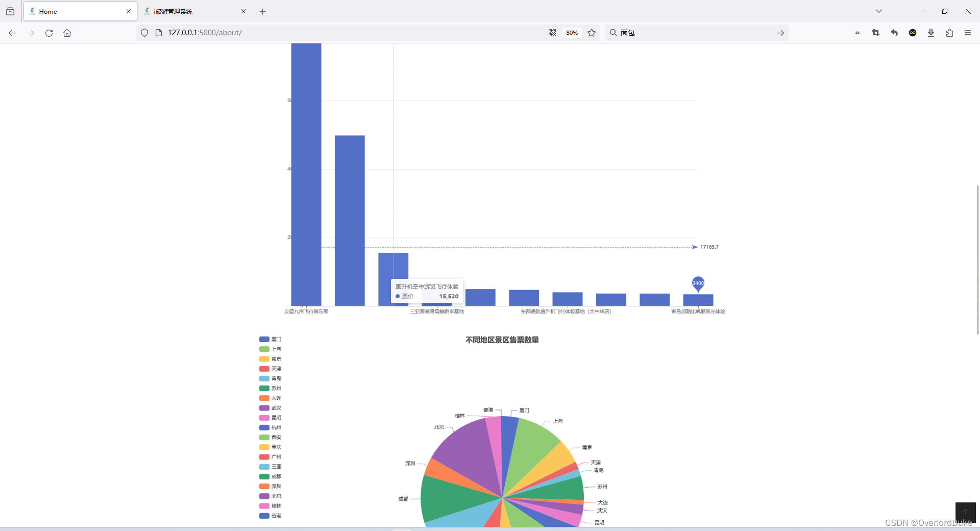Screen dimensions: 980x531
Task: Toggle 三亚 legend item
Action: tap(270, 467)
